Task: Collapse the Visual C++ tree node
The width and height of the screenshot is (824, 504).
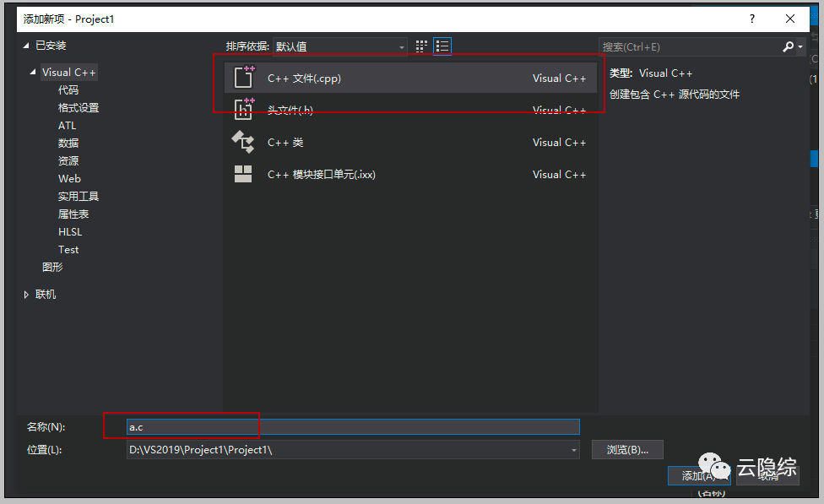Action: click(33, 72)
